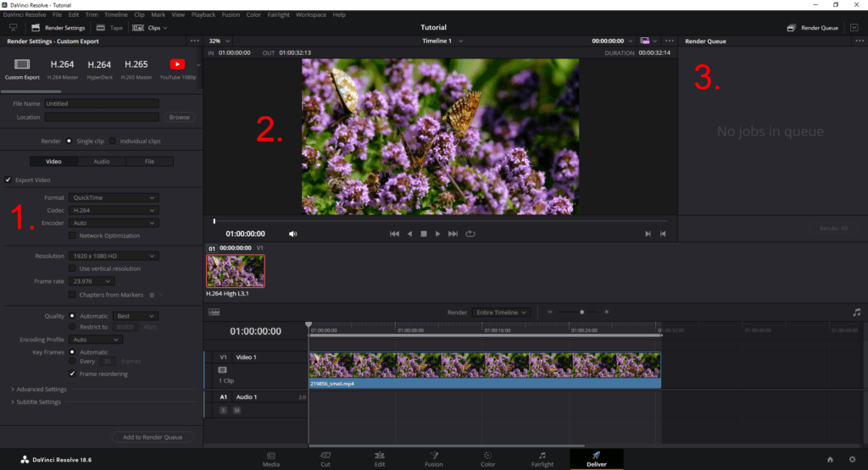Uncheck the Frame reordering checkbox
Viewport: 868px width, 470px height.
tap(72, 373)
